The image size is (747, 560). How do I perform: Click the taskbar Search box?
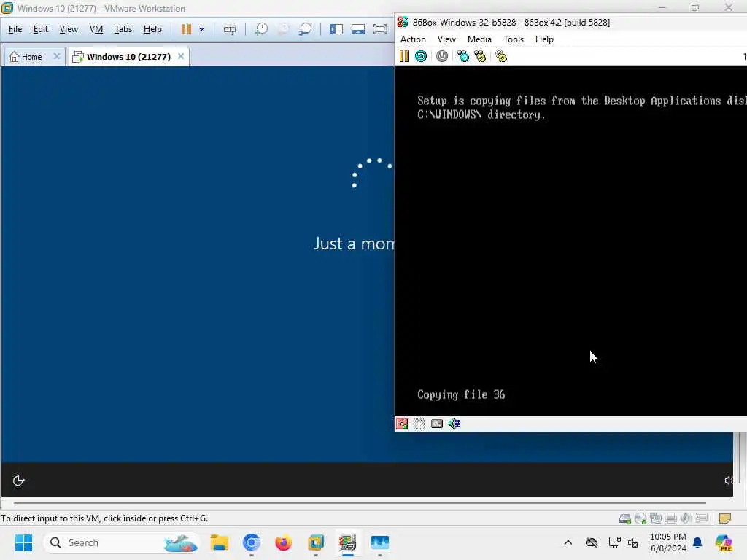(122, 542)
